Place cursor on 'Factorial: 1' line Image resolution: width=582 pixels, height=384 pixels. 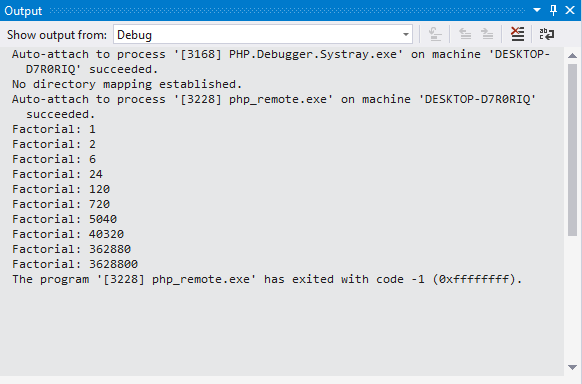tap(54, 129)
